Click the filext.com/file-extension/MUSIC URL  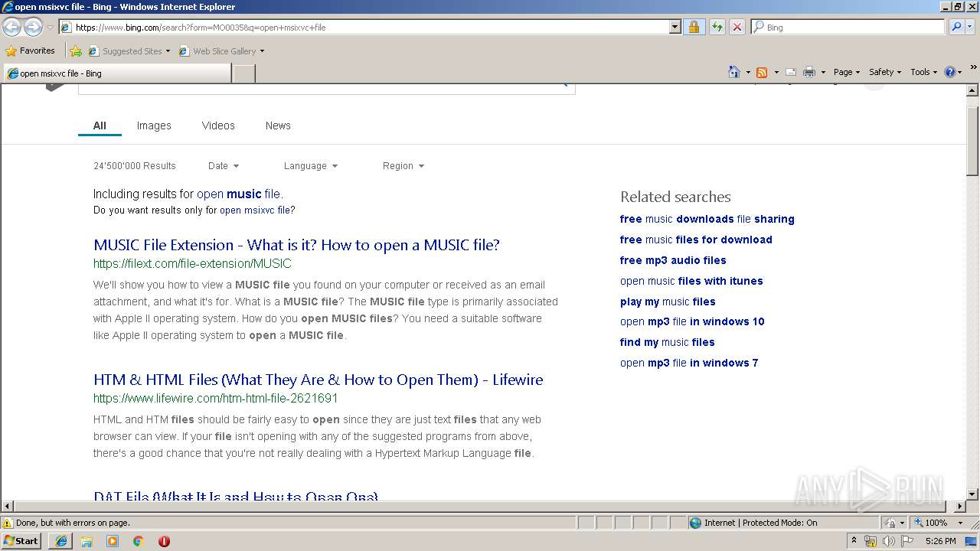click(x=192, y=263)
